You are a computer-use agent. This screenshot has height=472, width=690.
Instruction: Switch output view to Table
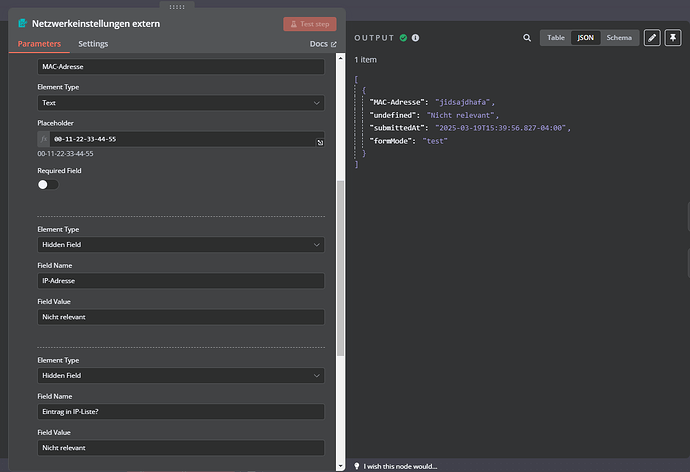[555, 38]
